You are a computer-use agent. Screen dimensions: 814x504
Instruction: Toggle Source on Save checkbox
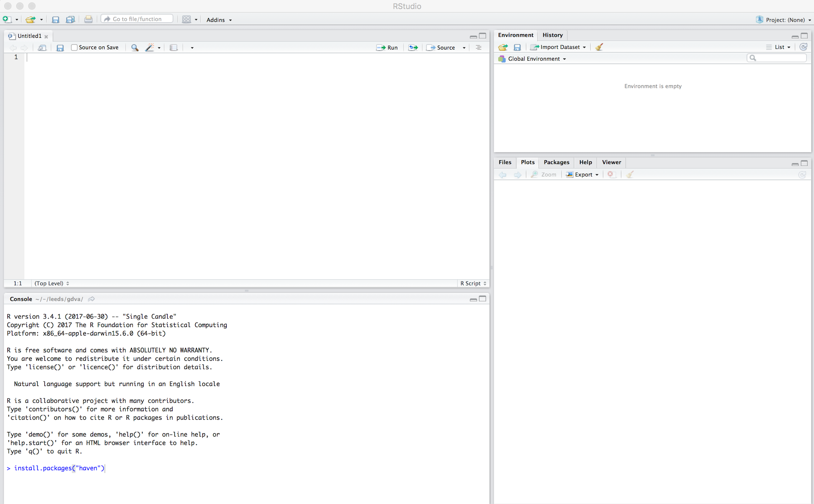tap(73, 48)
